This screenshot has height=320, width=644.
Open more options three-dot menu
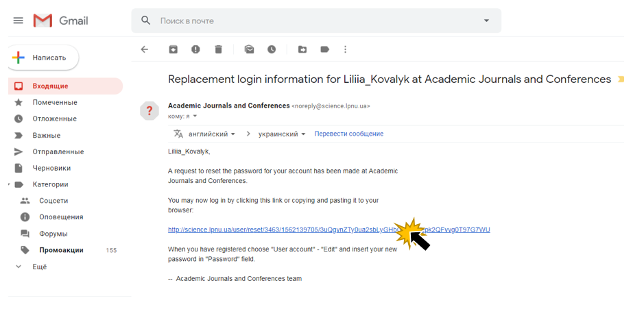click(x=345, y=49)
